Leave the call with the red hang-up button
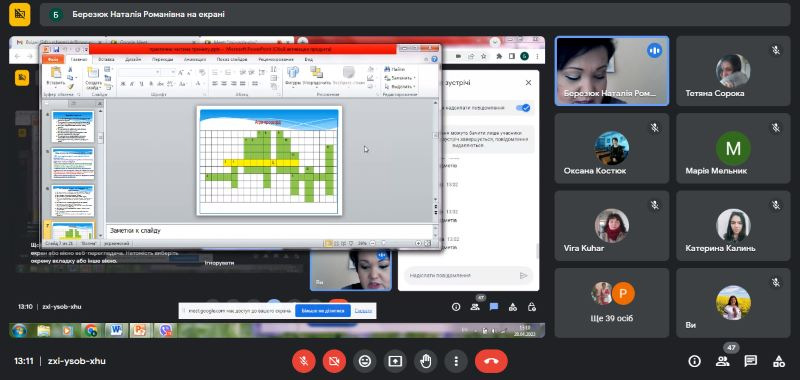800x380 pixels. (x=491, y=361)
